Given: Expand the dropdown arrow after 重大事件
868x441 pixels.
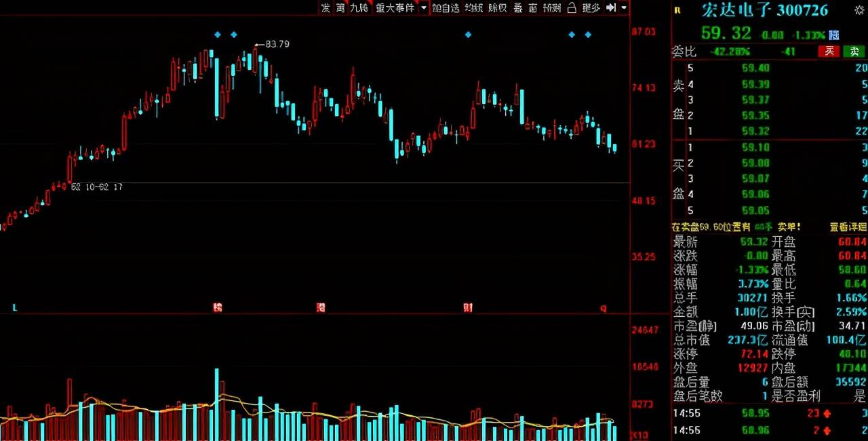Looking at the screenshot, I should 424,7.
